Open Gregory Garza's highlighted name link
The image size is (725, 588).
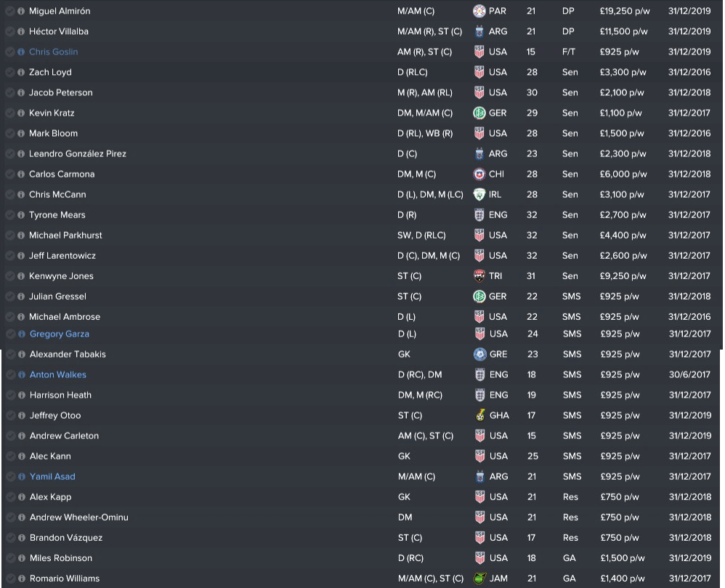(59, 334)
